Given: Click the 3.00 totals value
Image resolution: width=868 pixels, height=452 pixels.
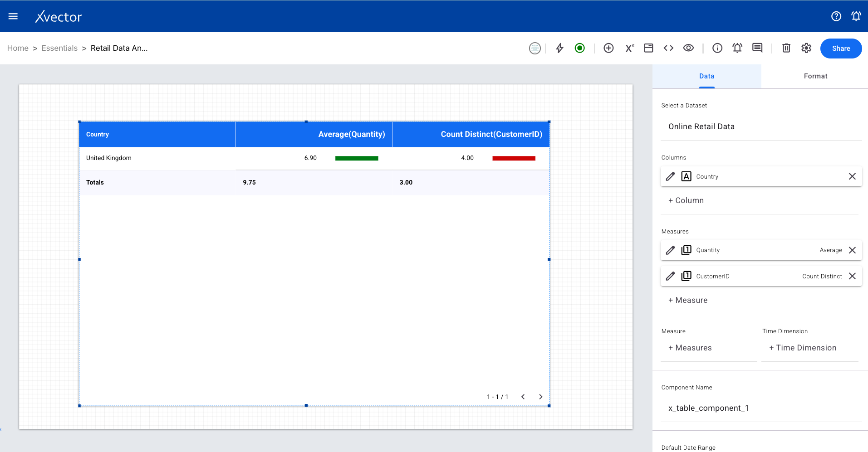Looking at the screenshot, I should click(406, 182).
